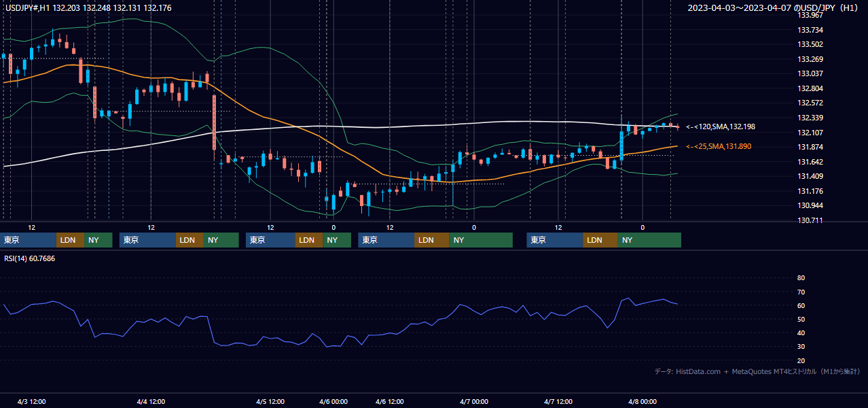Click the 2023-04-03~2023-04-07 USD/JPY (H1) title
Viewport: 868px width, 408px height.
pos(773,8)
